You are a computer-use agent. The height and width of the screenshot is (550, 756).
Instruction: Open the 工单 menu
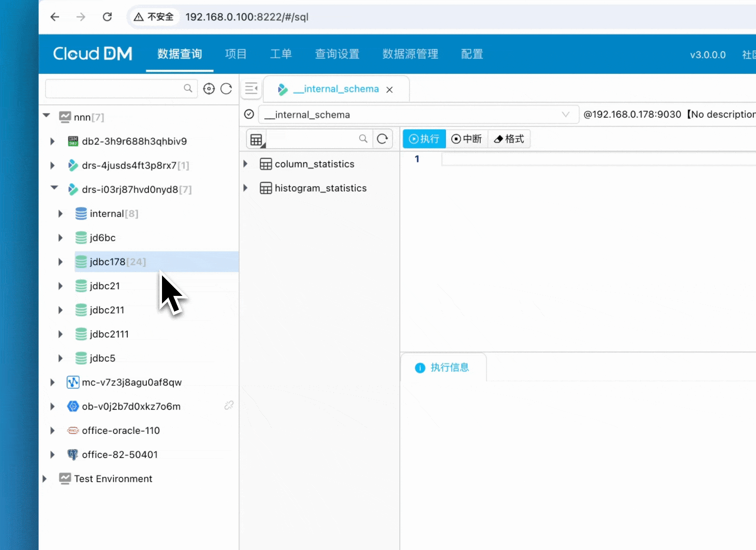(281, 54)
